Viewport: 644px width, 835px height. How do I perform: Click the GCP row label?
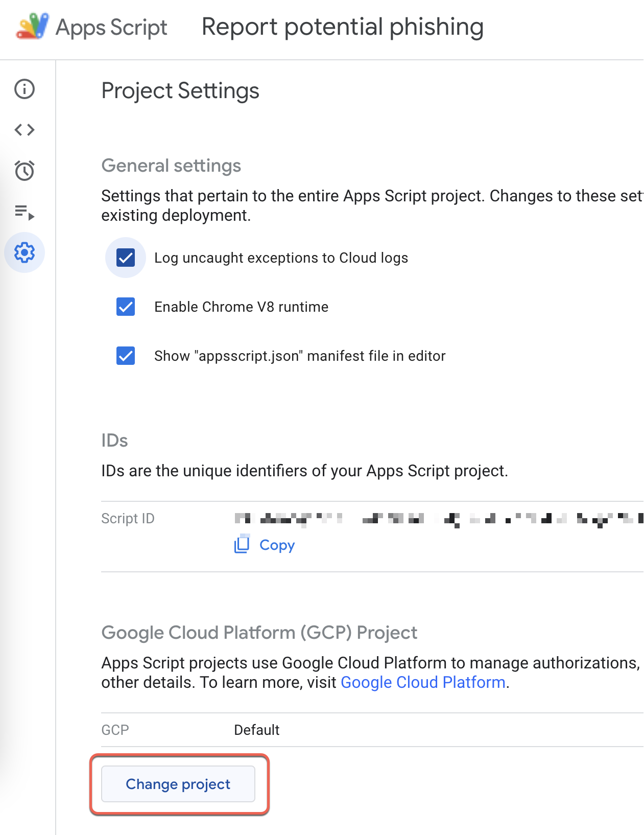(x=115, y=730)
